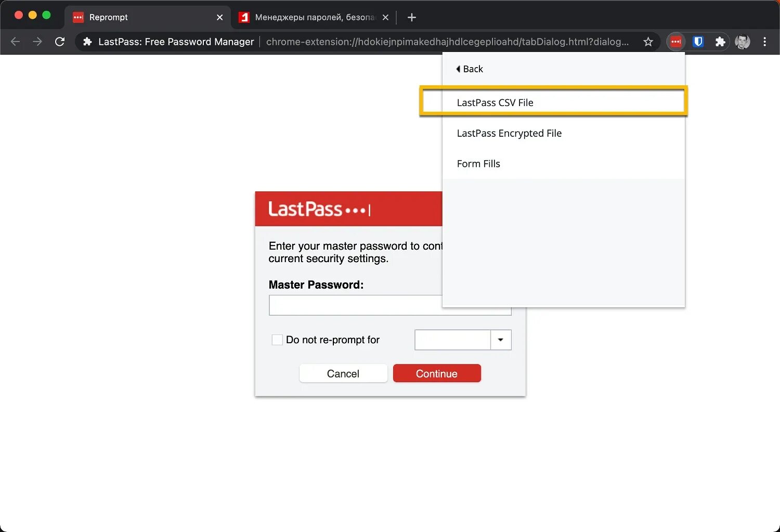Close the Менеджеры паролей tab
780x532 pixels.
coord(385,17)
